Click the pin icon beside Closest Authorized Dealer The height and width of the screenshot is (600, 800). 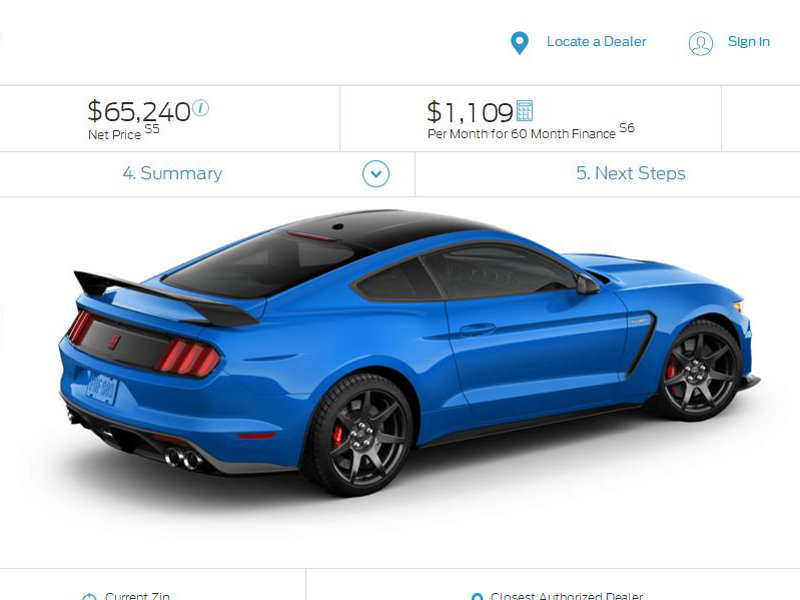pos(477,596)
